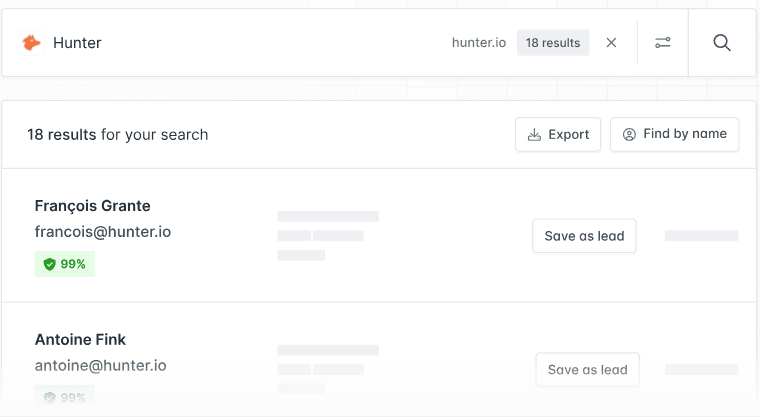The image size is (760, 420).
Task: Click the download icon in Export
Action: [535, 135]
